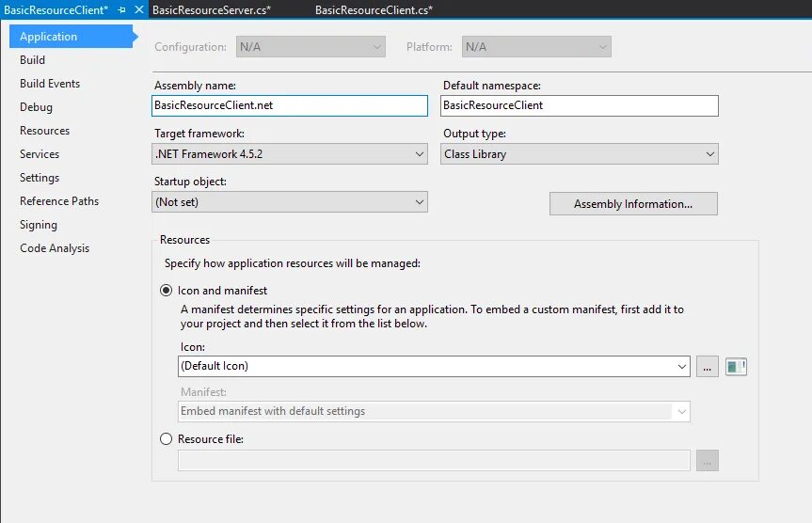
Task: Expand the Output type dropdown
Action: 579,153
